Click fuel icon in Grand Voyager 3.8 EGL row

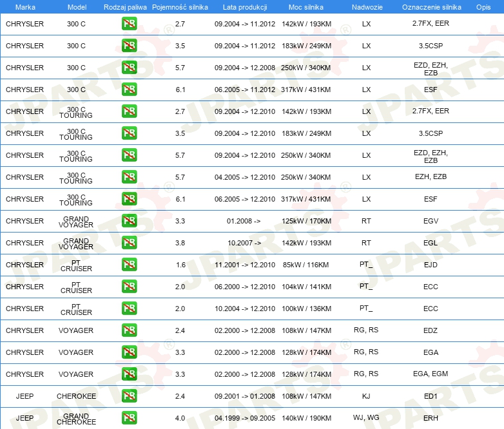[129, 242]
